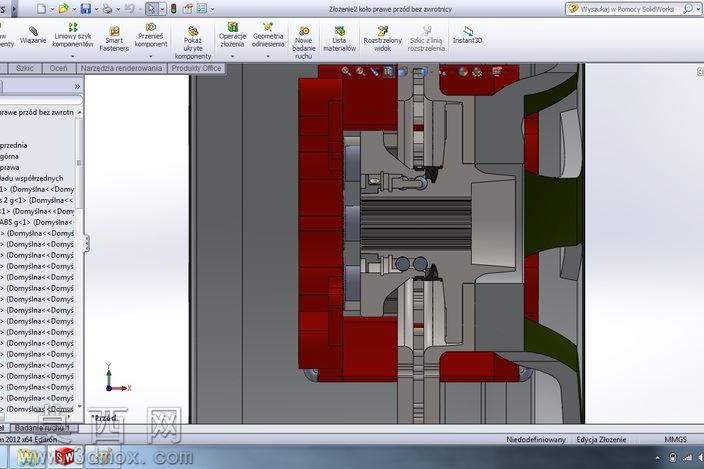This screenshot has width=704, height=469.
Task: Expand the New document dropdown arrow
Action: 52,9
